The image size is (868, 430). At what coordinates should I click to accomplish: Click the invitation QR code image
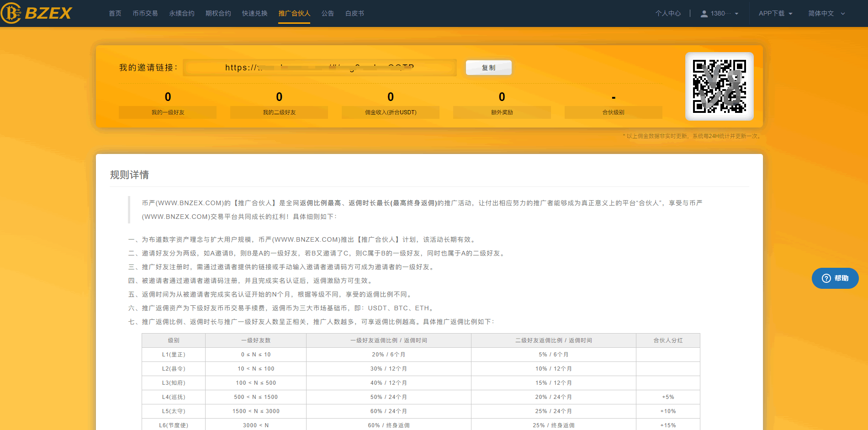coord(719,86)
